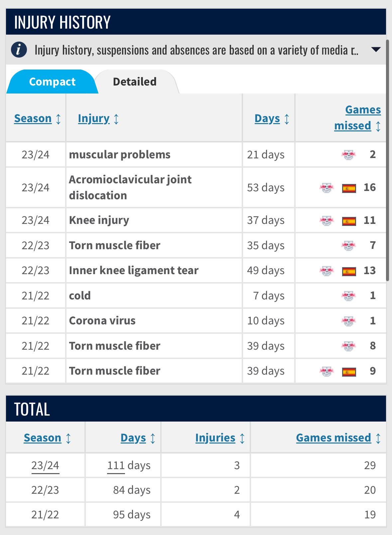
Task: Click RB Leipzig crest in muscular problems row
Action: tap(348, 155)
